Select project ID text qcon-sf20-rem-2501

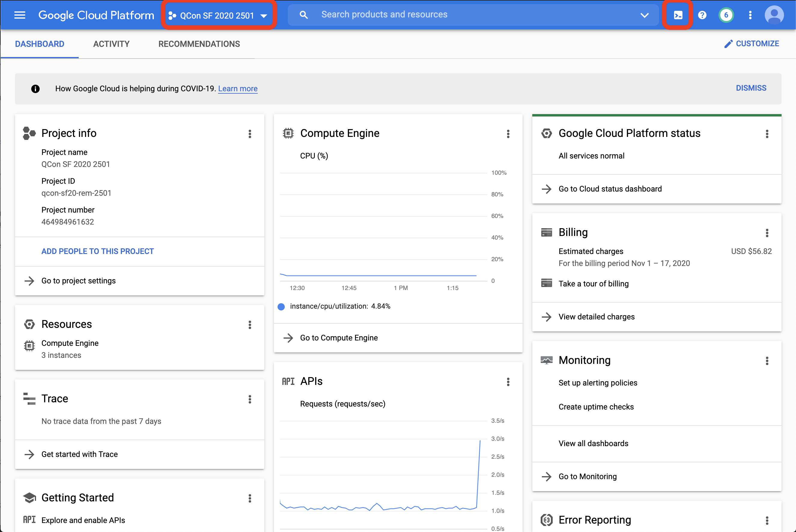click(x=76, y=193)
